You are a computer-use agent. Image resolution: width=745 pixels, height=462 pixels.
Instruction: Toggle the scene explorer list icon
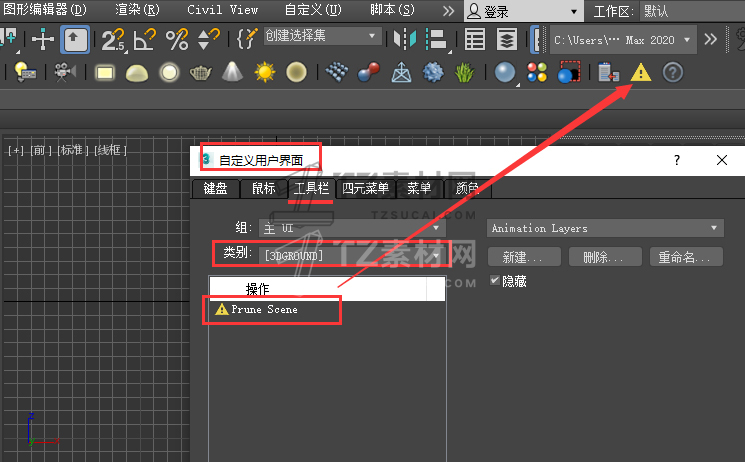[475, 39]
